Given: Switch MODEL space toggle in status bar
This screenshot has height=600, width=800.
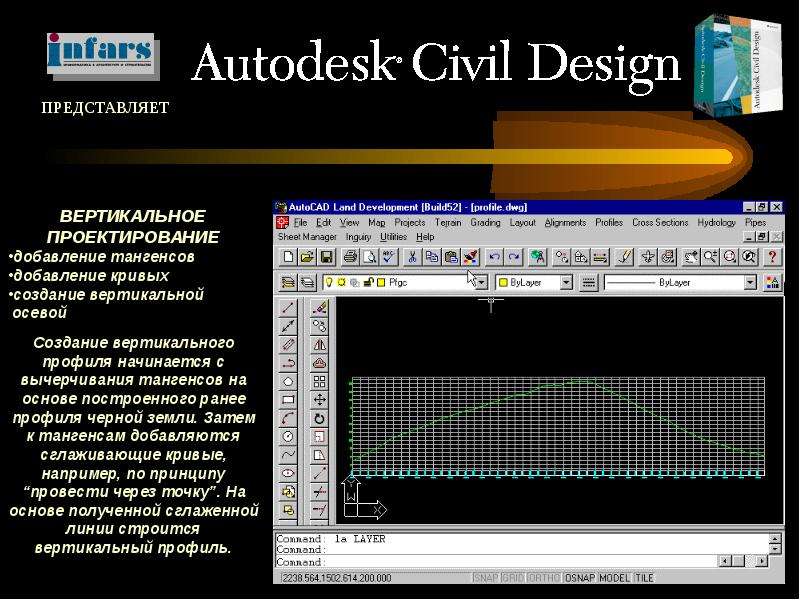Looking at the screenshot, I should click(615, 578).
